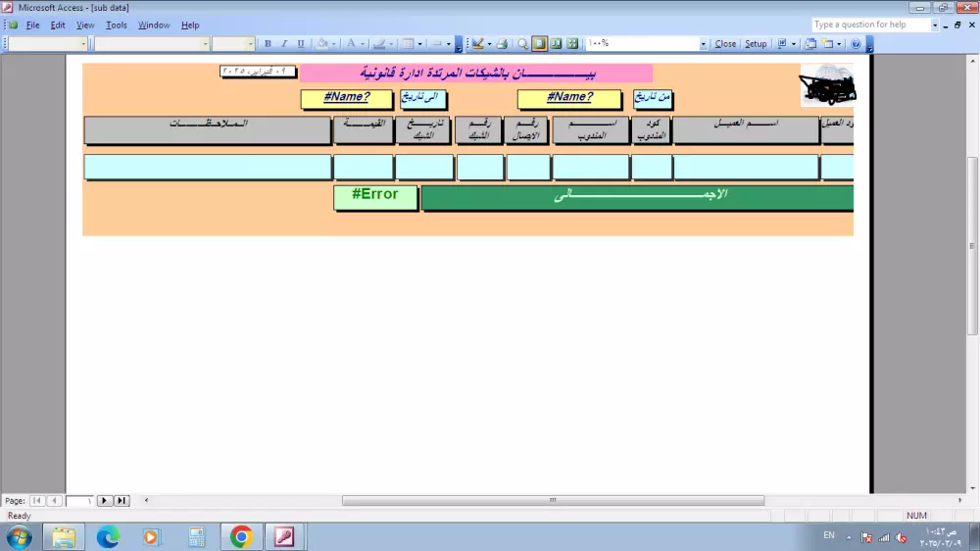Click the horizontal scroll right arrow

pyautogui.click(x=960, y=500)
